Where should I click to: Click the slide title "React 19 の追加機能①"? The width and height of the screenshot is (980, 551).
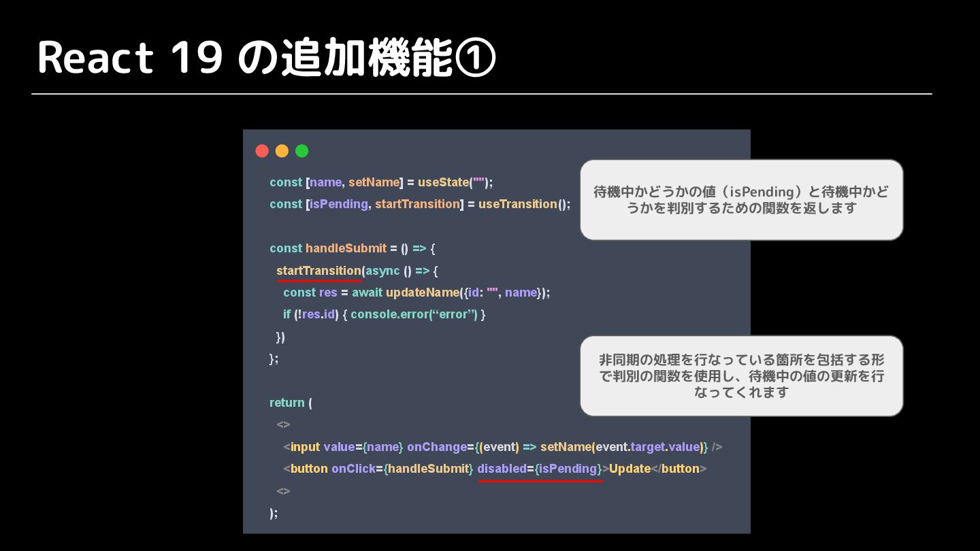(267, 59)
